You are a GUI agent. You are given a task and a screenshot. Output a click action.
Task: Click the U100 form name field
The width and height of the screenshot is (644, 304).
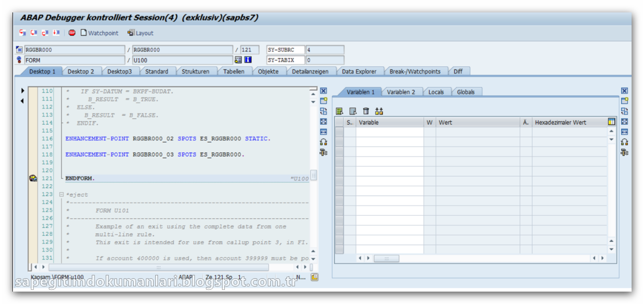[x=182, y=60]
